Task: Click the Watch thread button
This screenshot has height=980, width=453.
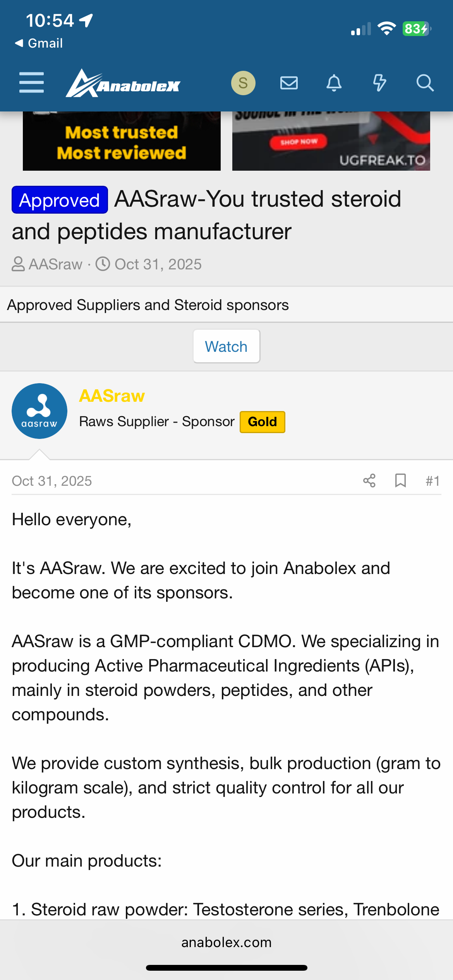Action: (x=226, y=346)
